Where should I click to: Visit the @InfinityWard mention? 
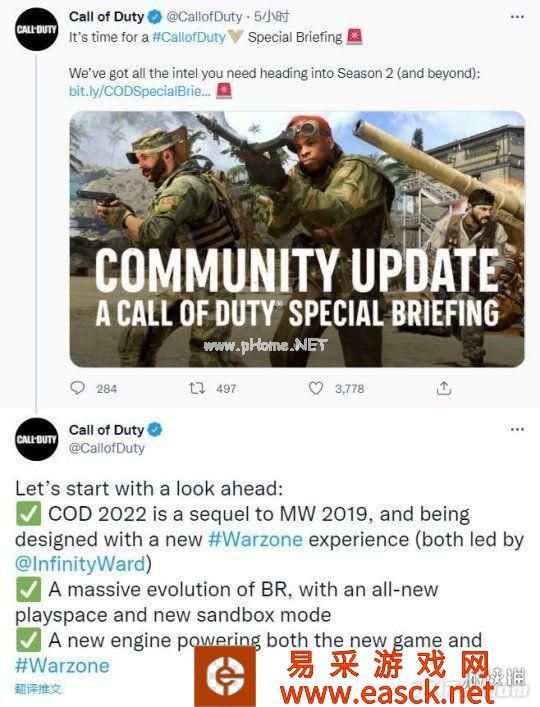click(x=80, y=564)
